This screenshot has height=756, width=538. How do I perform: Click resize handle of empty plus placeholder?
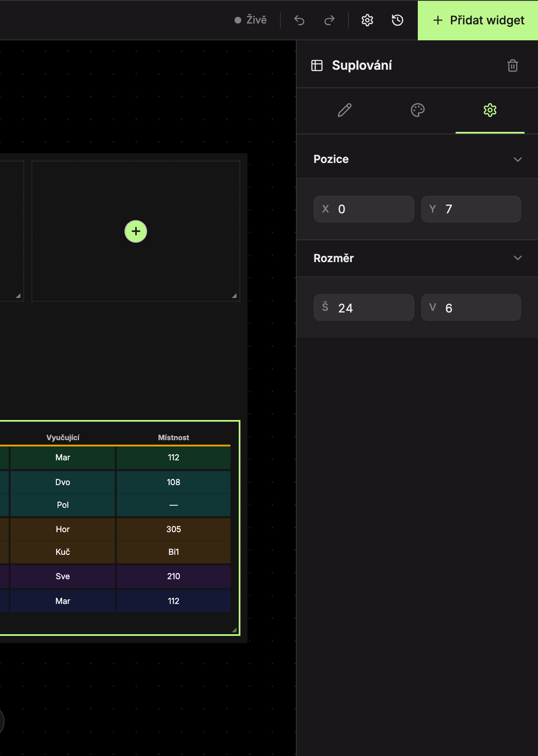(x=234, y=296)
